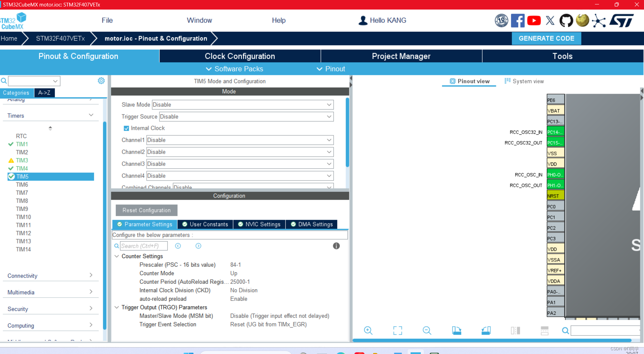The image size is (644, 354).
Task: Click Reset Configuration button
Action: point(147,210)
